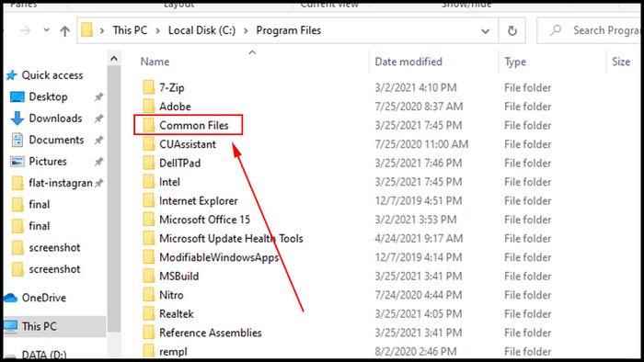Navigate to Local Disk (C:) breadcrumb
This screenshot has width=644, height=362.
pyautogui.click(x=201, y=30)
